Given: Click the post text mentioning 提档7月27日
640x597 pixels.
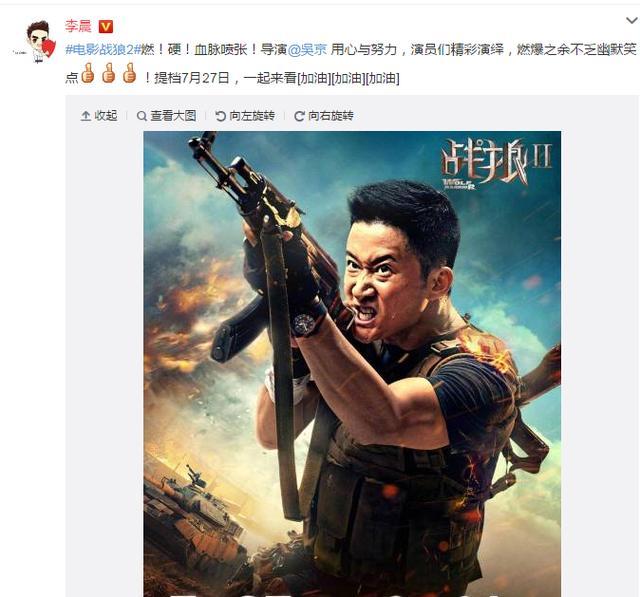Looking at the screenshot, I should point(191,78).
